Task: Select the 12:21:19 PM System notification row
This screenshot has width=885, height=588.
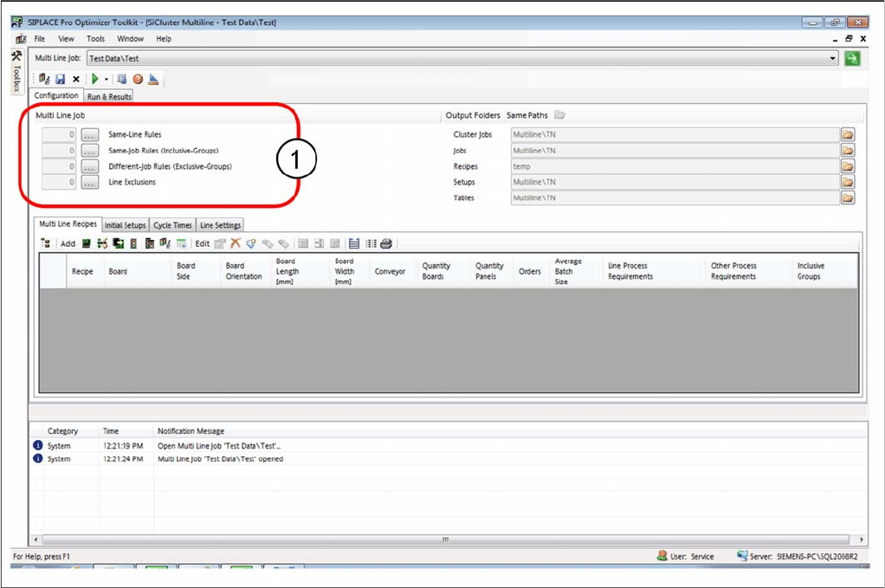Action: click(x=449, y=446)
